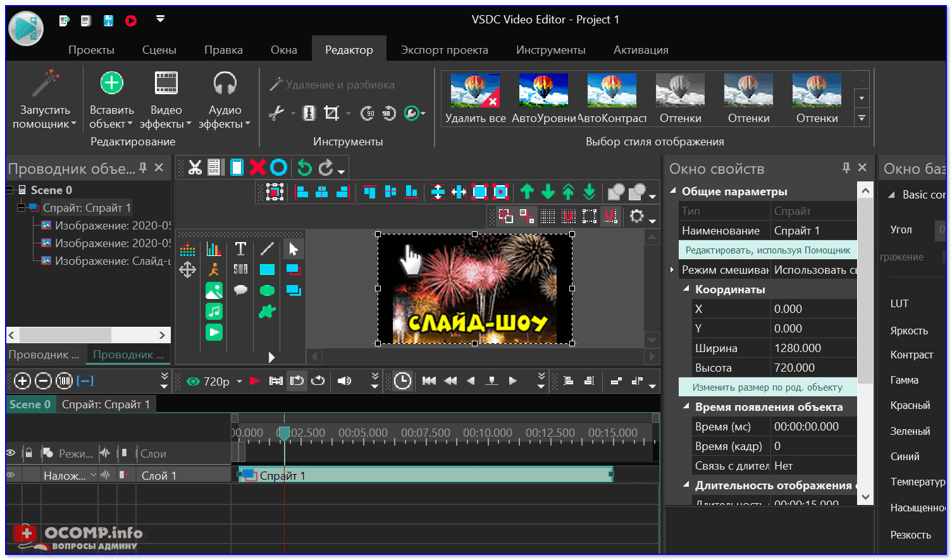Collapse the Scene 0 tree node
The height and width of the screenshot is (560, 952).
tap(10, 190)
